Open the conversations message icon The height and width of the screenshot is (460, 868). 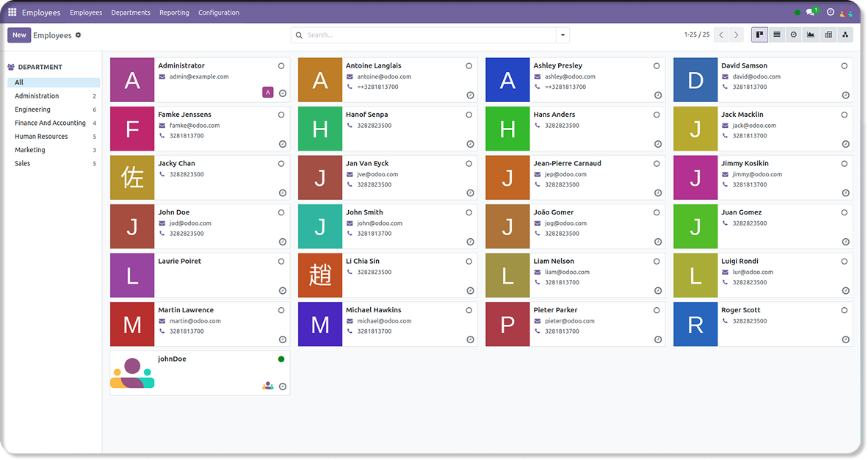point(811,12)
